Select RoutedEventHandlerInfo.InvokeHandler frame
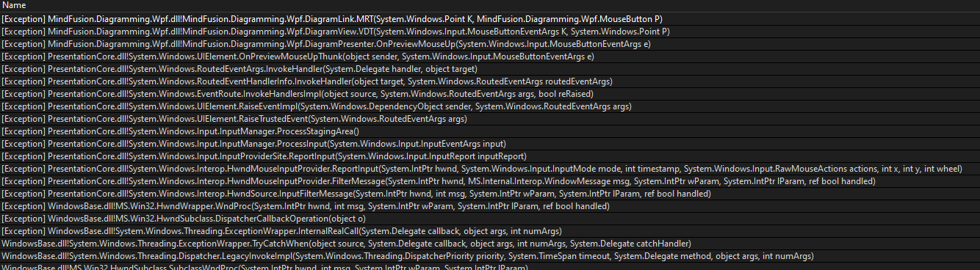This screenshot has width=980, height=270. [490, 81]
